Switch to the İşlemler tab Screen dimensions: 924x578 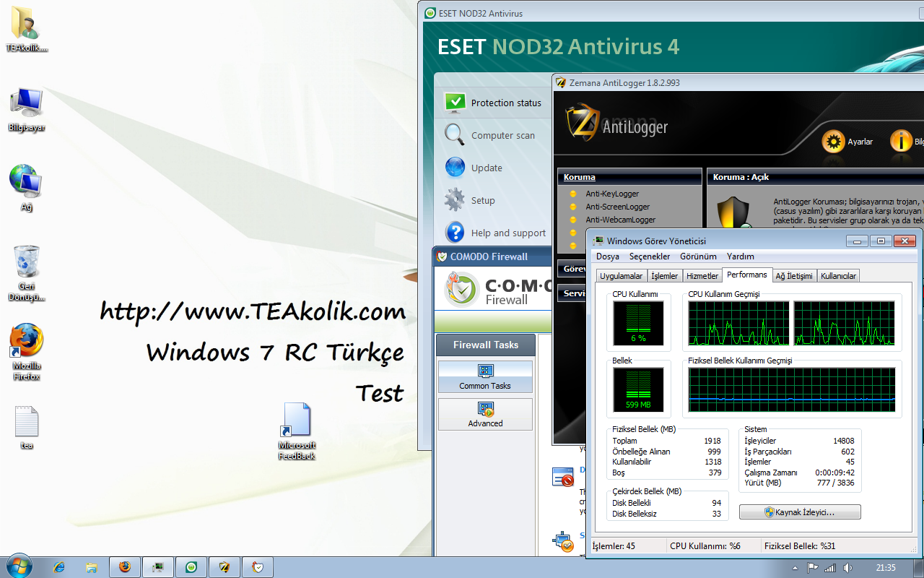(x=665, y=276)
